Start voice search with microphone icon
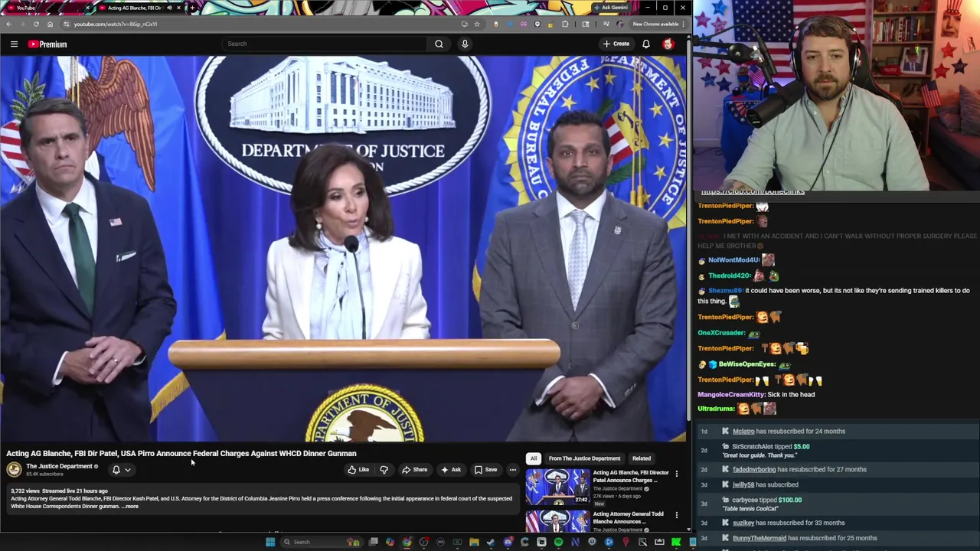This screenshot has width=980, height=551. (465, 44)
